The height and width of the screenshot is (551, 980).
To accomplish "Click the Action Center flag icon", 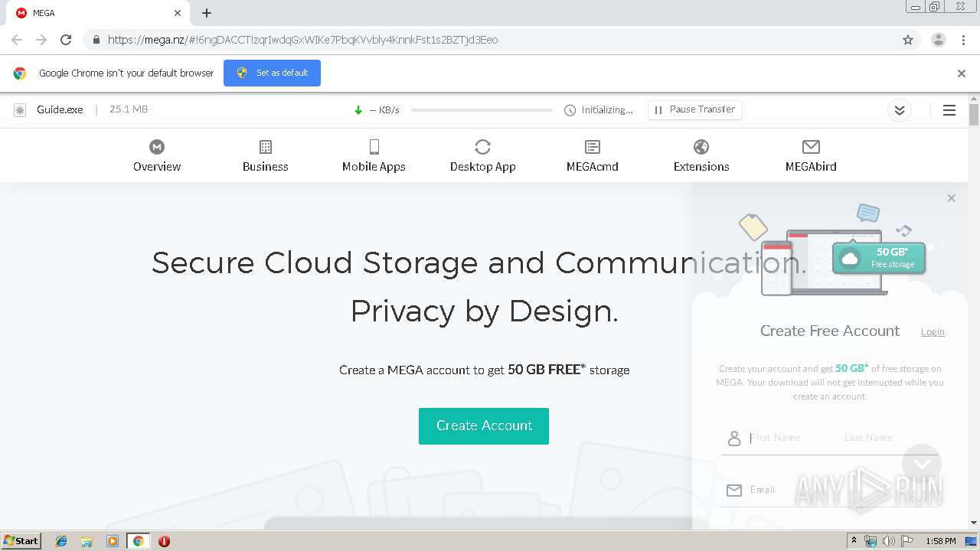I will click(x=907, y=541).
